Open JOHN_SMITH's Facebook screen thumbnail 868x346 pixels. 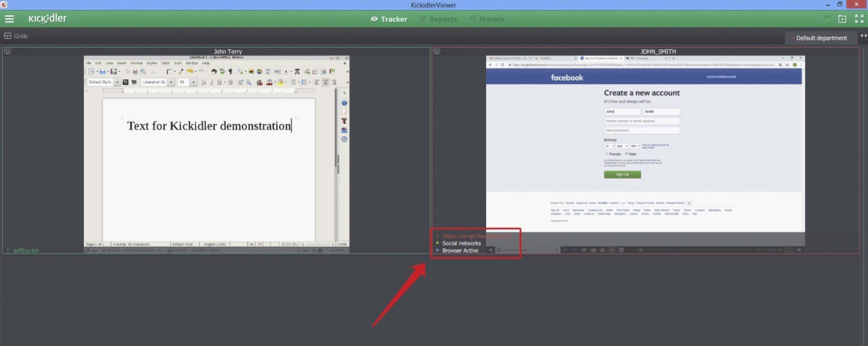(x=645, y=153)
